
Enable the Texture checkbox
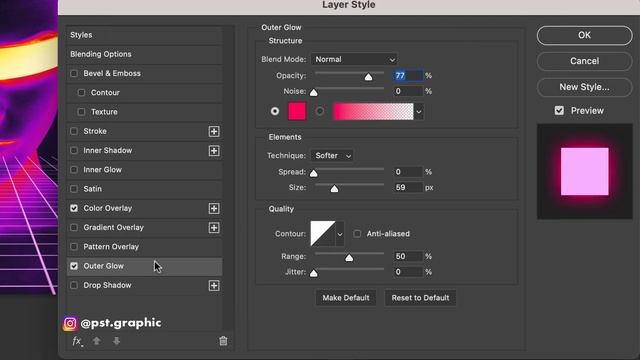81,112
